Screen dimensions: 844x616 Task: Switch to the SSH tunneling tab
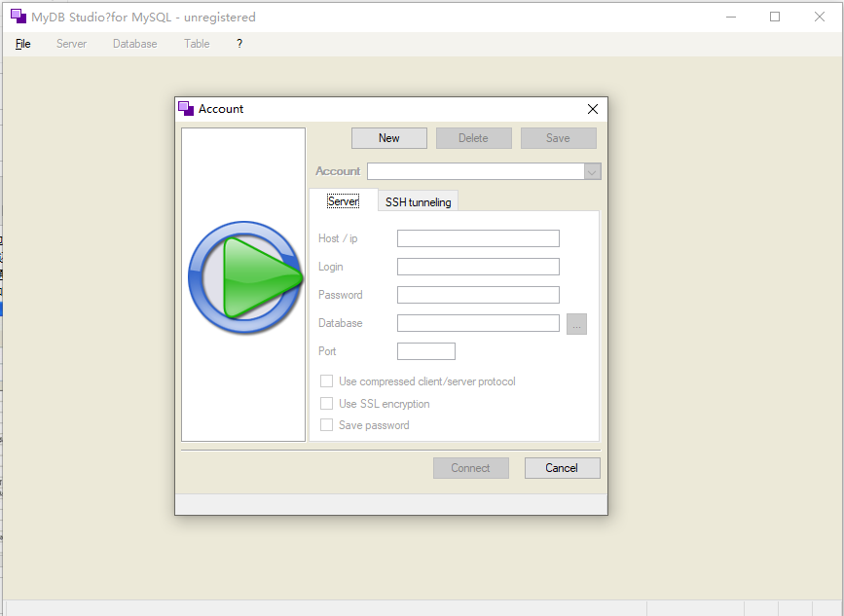(419, 201)
